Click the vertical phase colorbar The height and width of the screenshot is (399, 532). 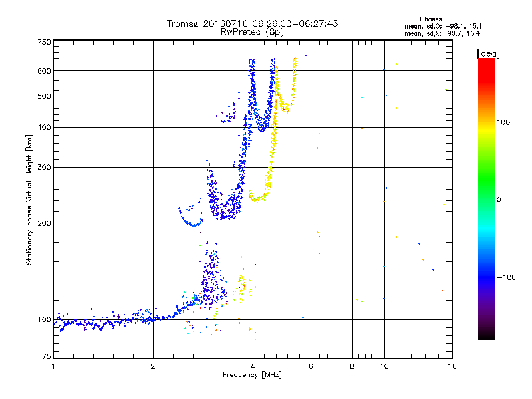pyautogui.click(x=487, y=198)
